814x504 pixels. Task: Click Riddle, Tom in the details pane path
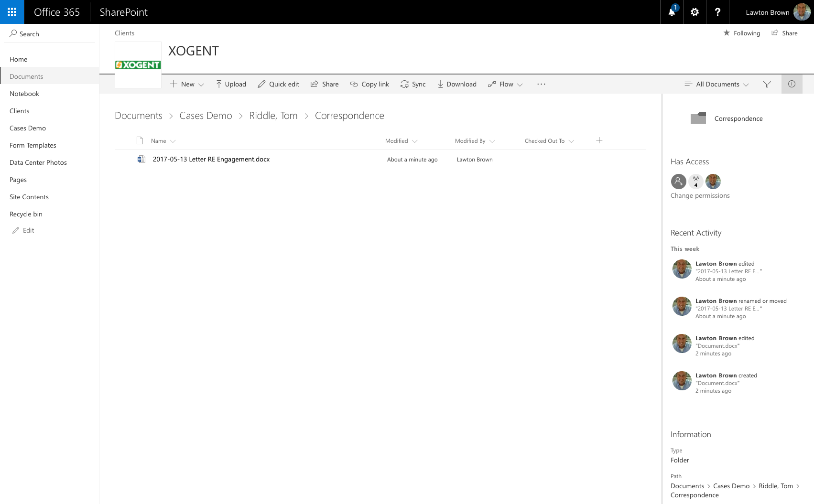tap(776, 486)
